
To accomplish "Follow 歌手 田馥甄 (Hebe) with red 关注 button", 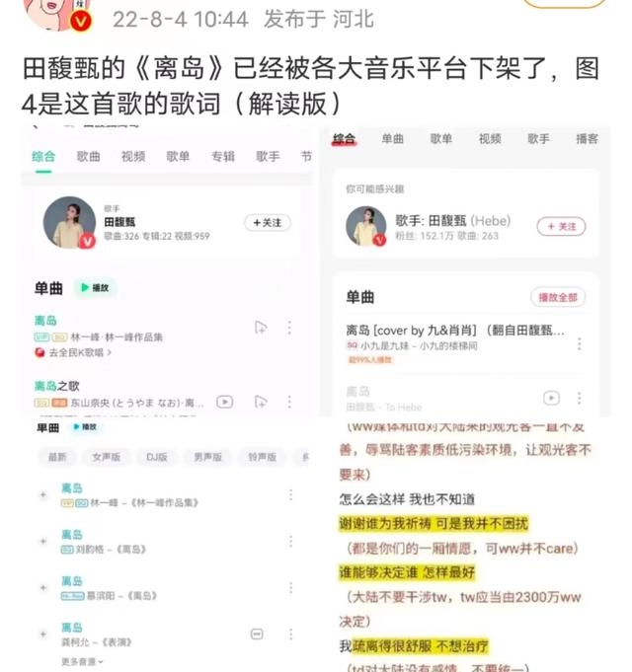I will (561, 226).
